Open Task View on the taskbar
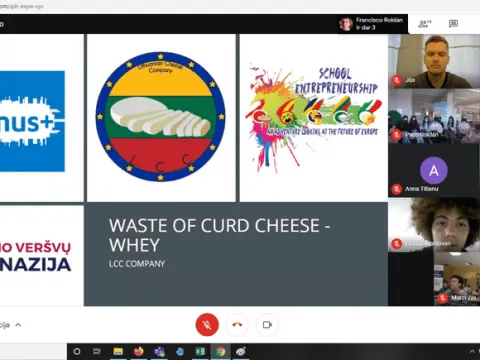 coord(97,351)
